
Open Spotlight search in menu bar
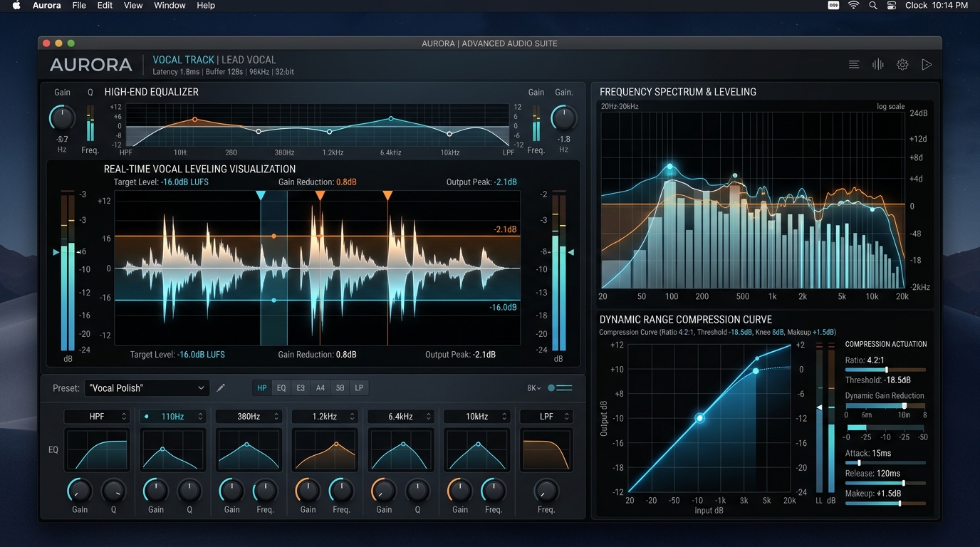(x=872, y=5)
